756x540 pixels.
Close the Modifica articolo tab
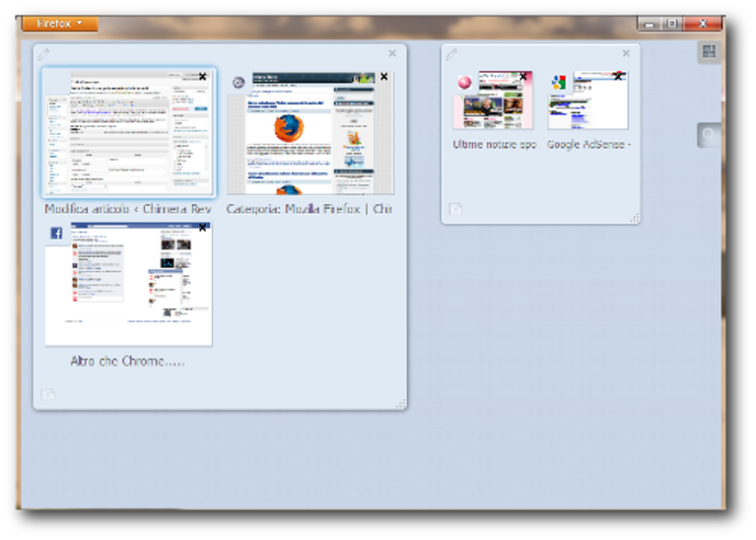click(203, 76)
